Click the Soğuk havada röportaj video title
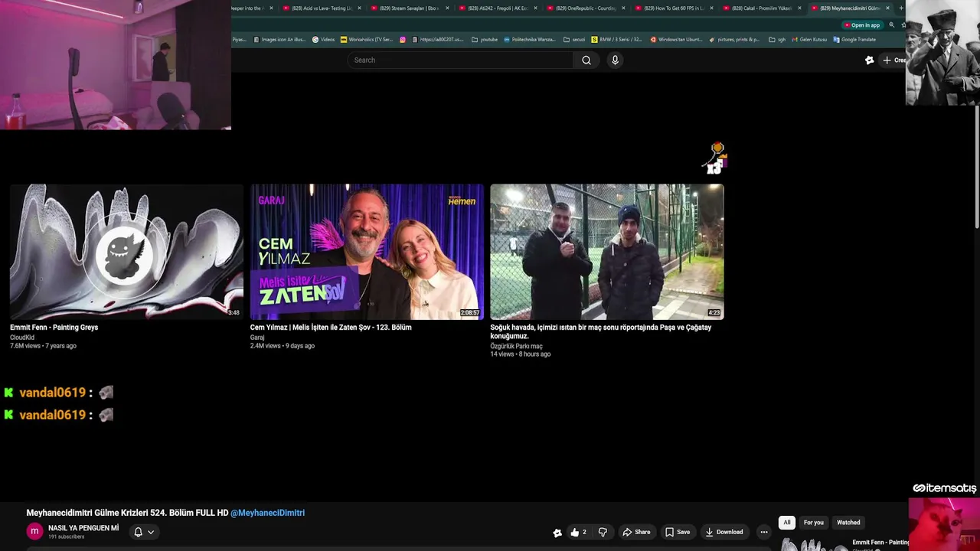This screenshot has width=980, height=551. tap(601, 331)
